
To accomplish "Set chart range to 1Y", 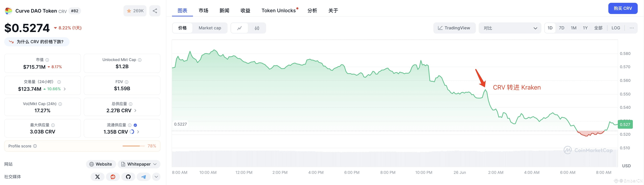I will point(585,28).
